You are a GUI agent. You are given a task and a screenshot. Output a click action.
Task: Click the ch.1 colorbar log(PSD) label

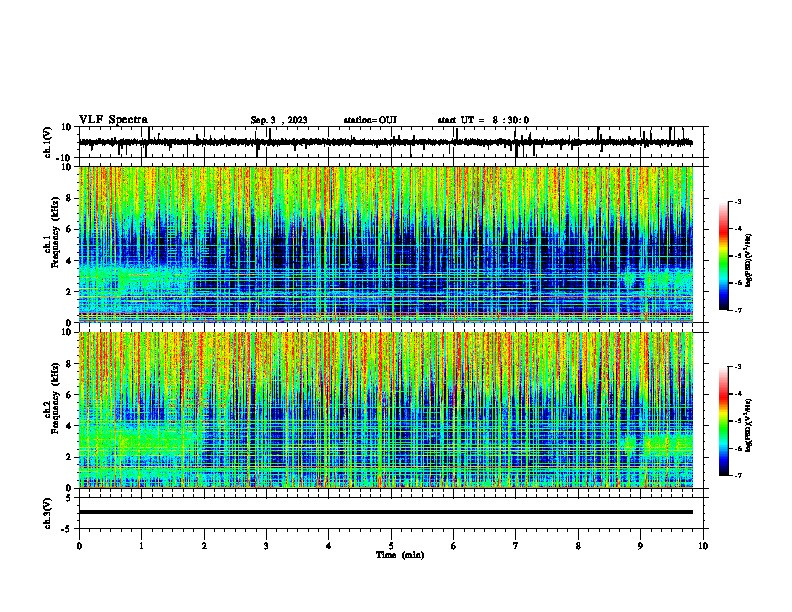coord(748,261)
